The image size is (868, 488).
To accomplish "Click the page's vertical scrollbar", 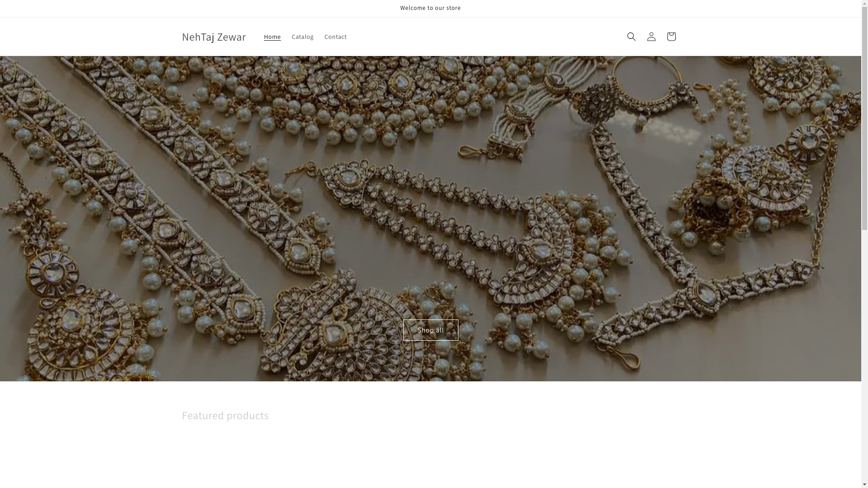I will pyautogui.click(x=864, y=244).
